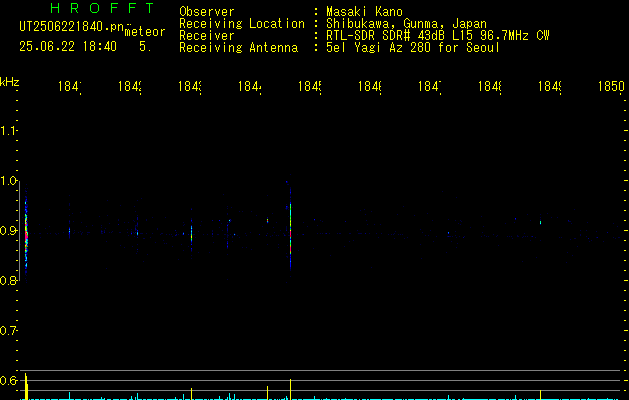629x400 pixels.
Task: Click the kHz axis unit label
Action: click(10, 82)
